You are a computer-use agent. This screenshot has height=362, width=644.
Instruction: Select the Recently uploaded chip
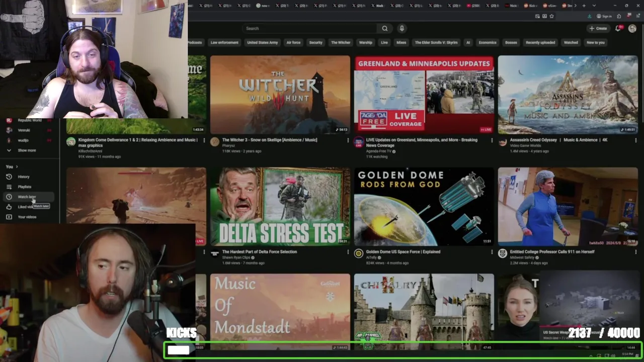[x=540, y=43]
